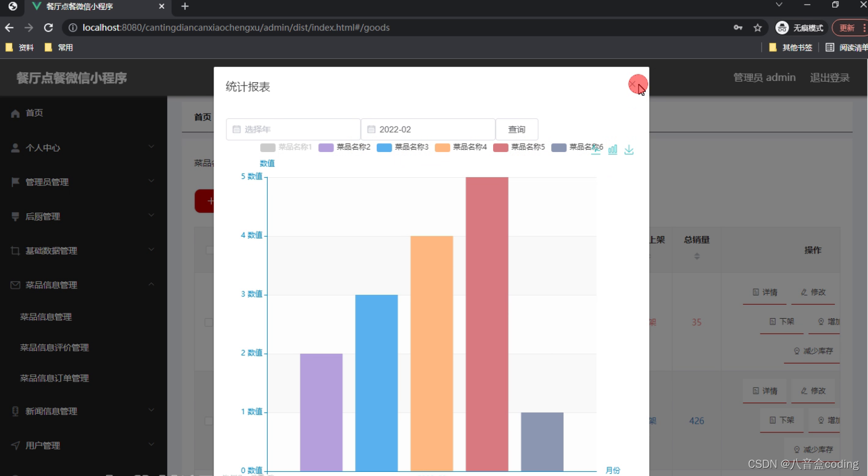
Task: Select 菜品信息订单管理 submenu item
Action: pos(54,378)
